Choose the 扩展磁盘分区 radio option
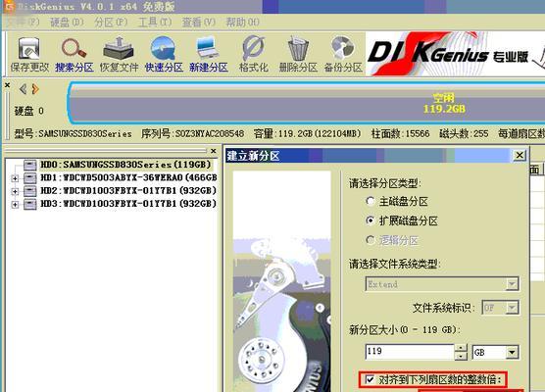 tap(371, 220)
